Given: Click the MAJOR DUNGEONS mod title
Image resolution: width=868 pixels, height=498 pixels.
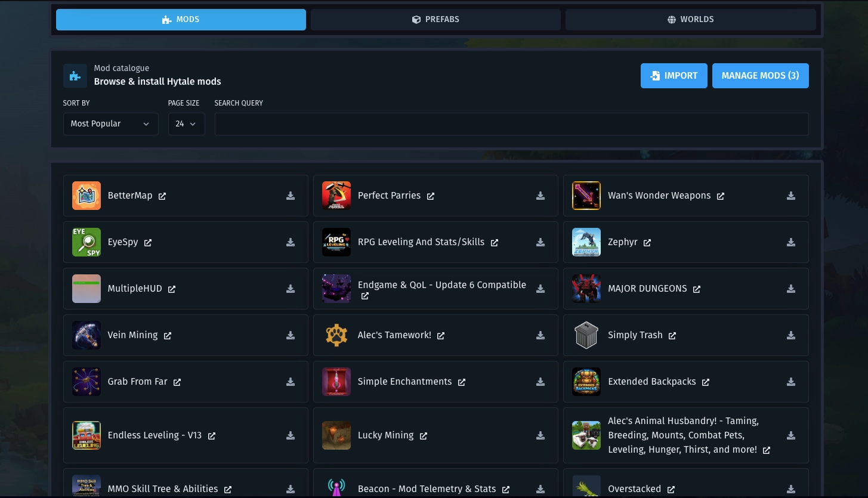Looking at the screenshot, I should click(x=647, y=289).
